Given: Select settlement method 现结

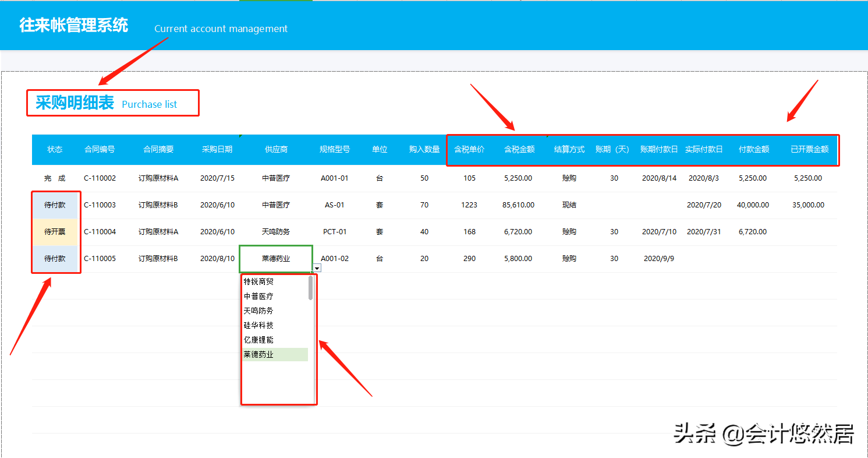Looking at the screenshot, I should coord(569,205).
